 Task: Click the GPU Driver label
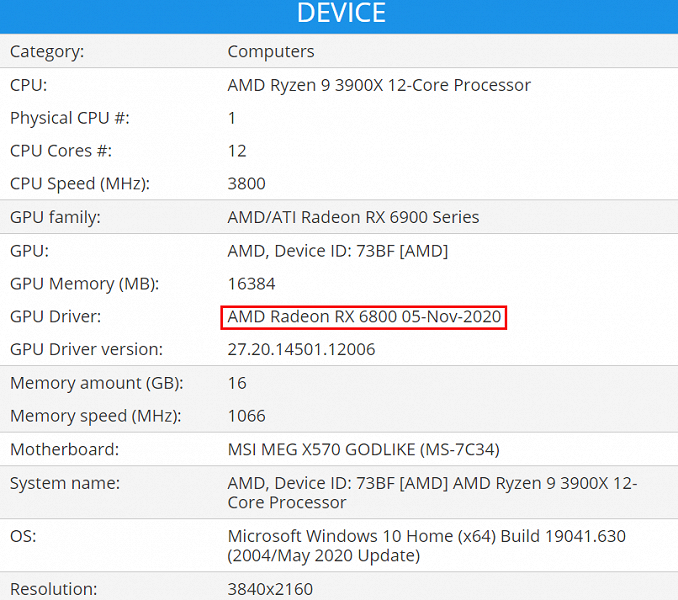tap(56, 317)
